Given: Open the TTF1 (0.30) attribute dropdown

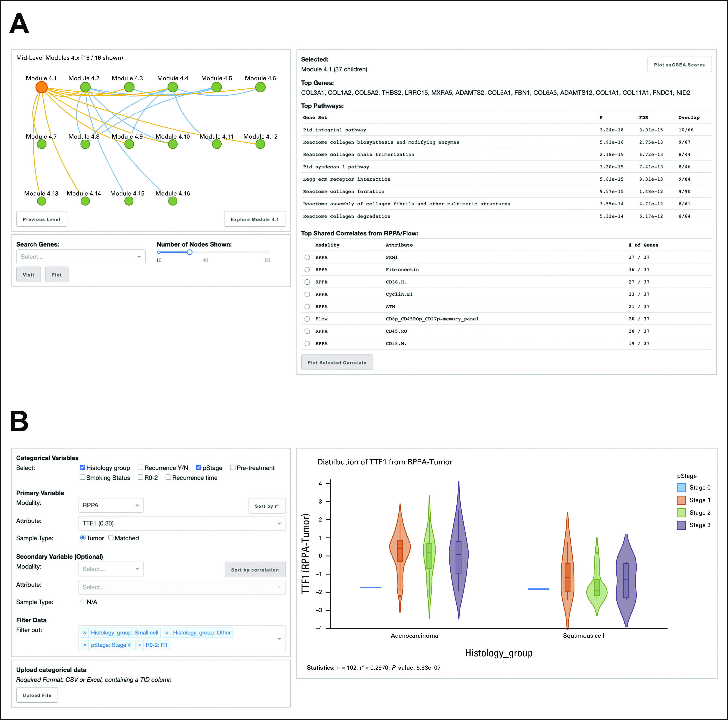Looking at the screenshot, I should pos(182,524).
